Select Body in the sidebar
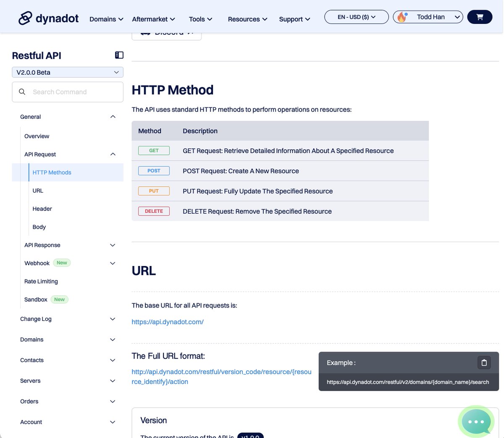Image resolution: width=504 pixels, height=438 pixels. 39,227
